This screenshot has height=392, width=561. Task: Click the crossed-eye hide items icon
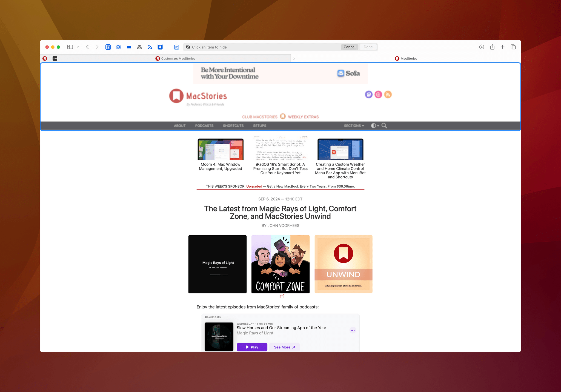point(188,47)
